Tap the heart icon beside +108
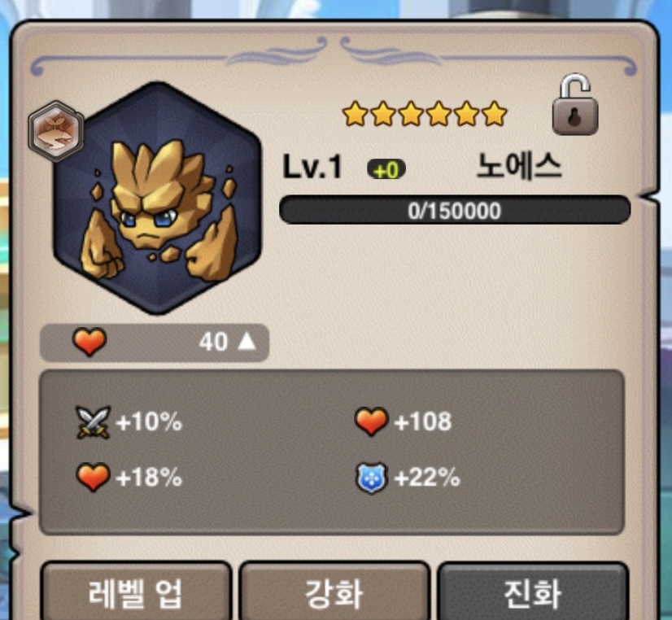Viewport: 672px width, 620px height. pyautogui.click(x=372, y=421)
